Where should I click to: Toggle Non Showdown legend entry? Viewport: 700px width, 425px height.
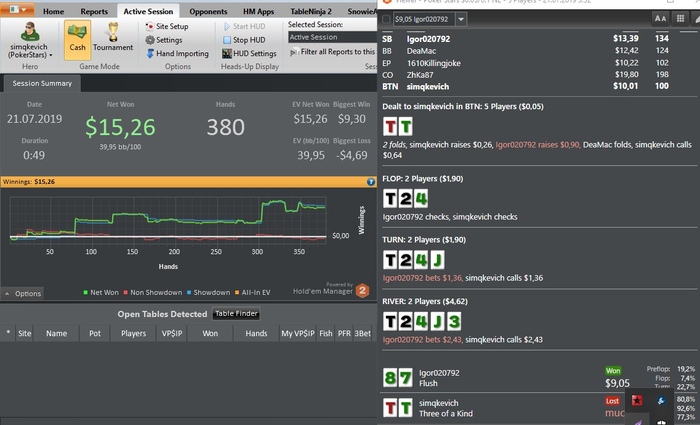[153, 292]
